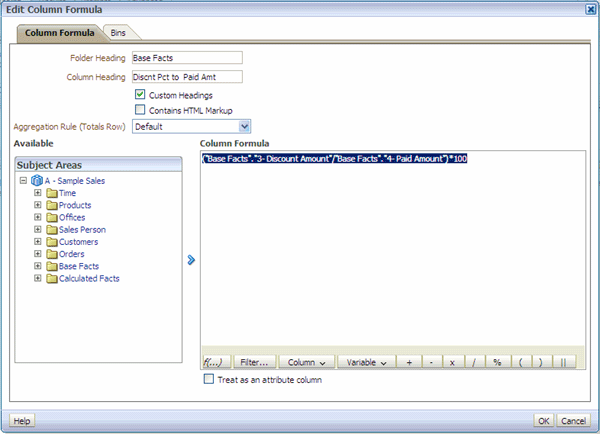Click the Offices folder icon

(x=52, y=218)
